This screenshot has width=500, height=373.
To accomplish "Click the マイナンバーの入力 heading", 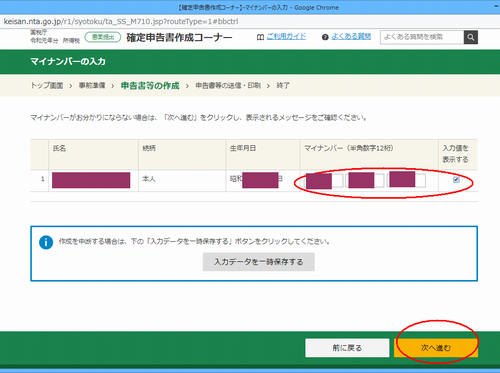I will 68,61.
